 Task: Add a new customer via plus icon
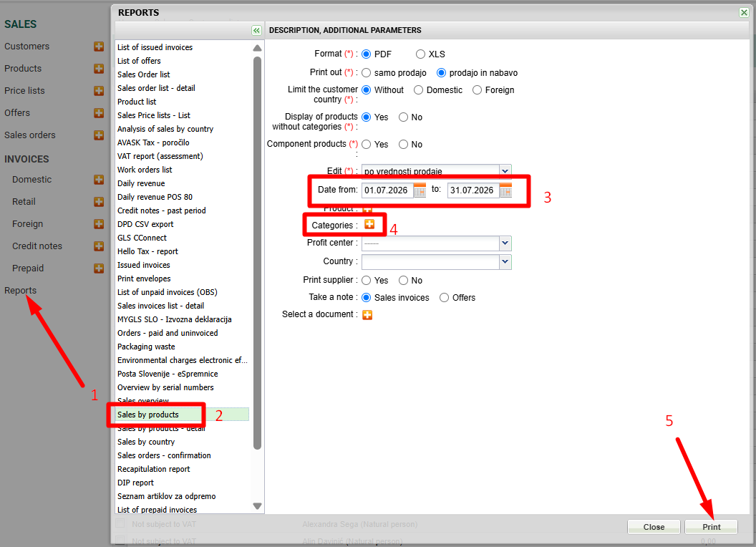pos(99,47)
